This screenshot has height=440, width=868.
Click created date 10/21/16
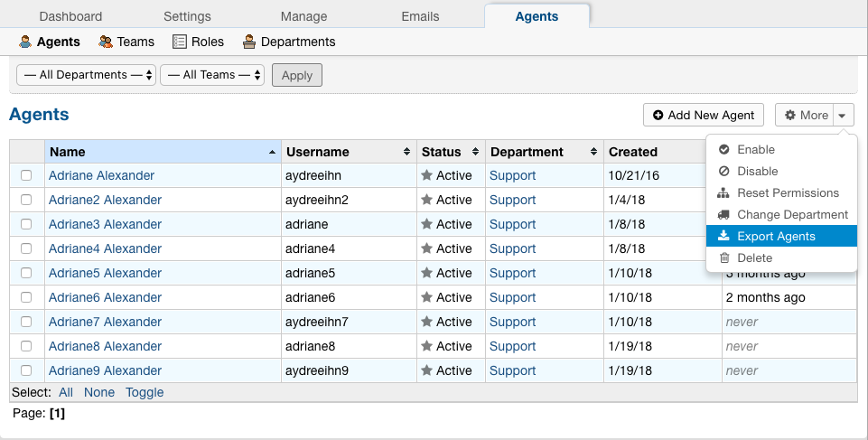633,175
